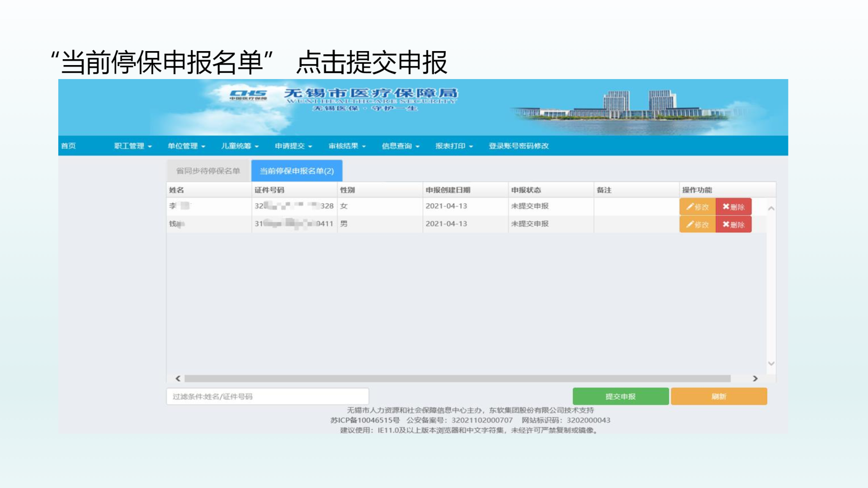Click the horizontal scrollbar track under the table
Screen dimensions: 868x488
point(457,378)
